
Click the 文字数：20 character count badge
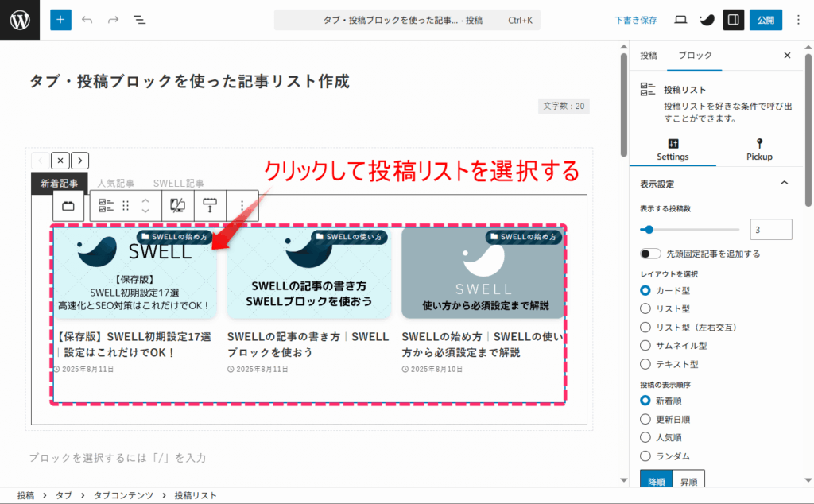(564, 106)
